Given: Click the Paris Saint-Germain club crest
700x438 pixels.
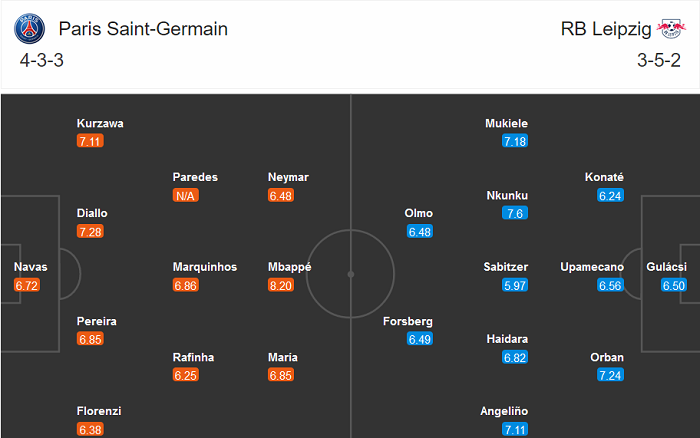Looking at the screenshot, I should coord(30,29).
